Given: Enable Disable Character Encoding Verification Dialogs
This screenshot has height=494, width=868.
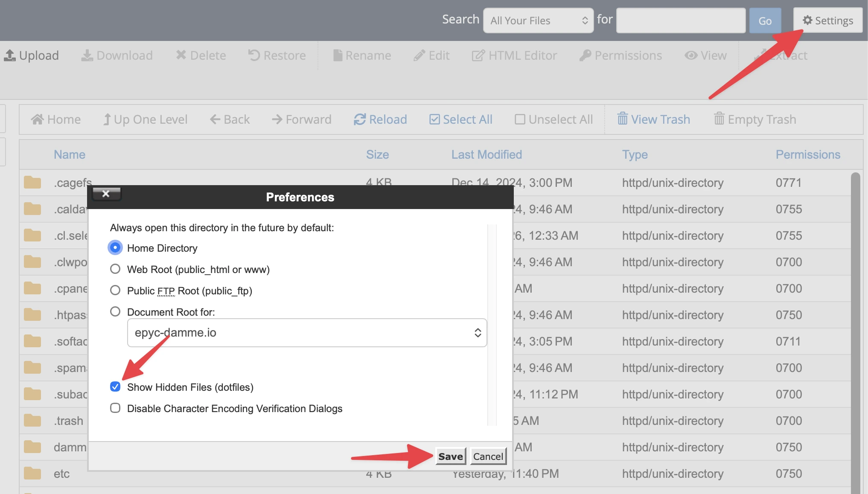Looking at the screenshot, I should (x=115, y=408).
